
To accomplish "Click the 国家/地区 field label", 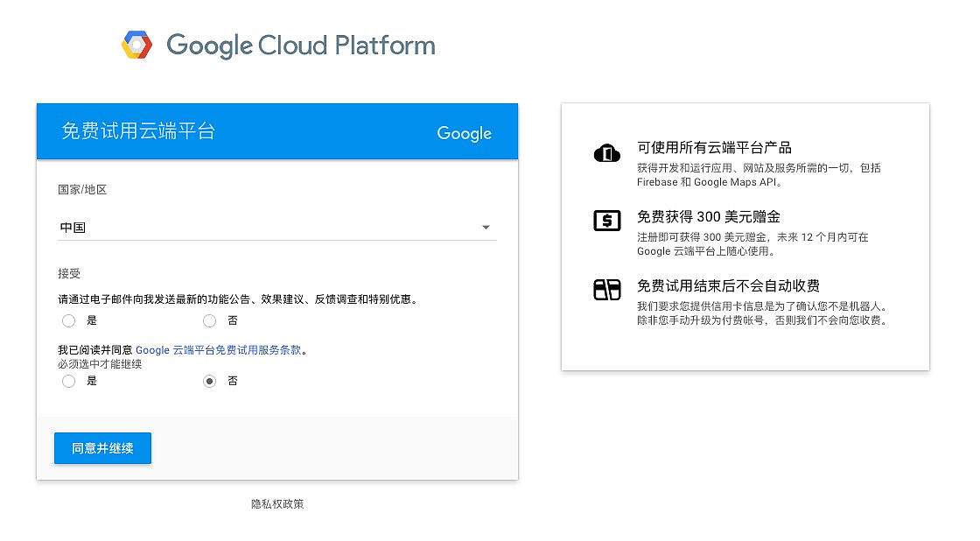I will 82,190.
